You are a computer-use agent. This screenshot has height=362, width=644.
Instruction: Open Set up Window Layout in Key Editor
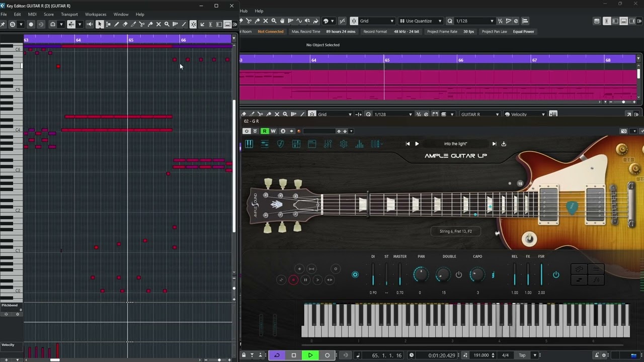pos(234,24)
